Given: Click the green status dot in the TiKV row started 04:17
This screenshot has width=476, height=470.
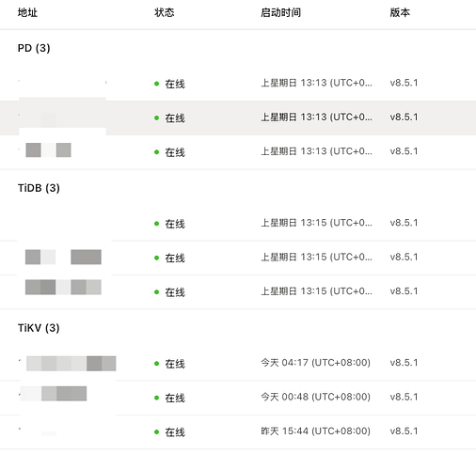Looking at the screenshot, I should tap(156, 364).
